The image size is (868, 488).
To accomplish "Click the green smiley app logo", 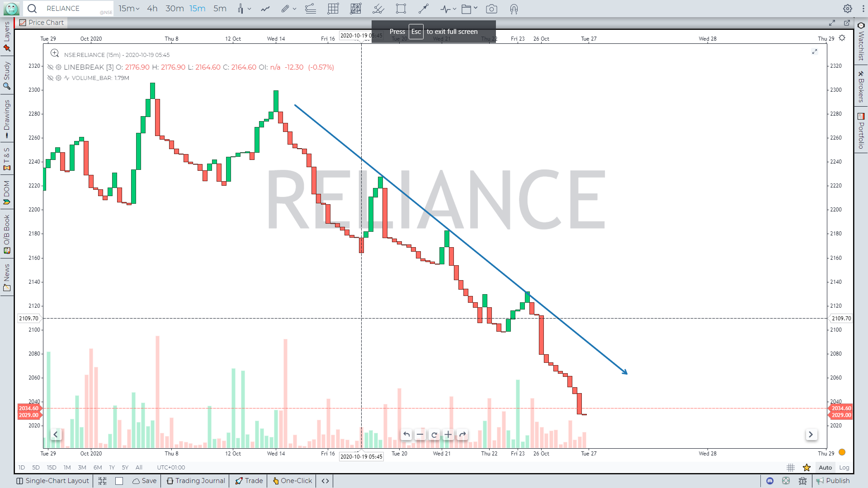I will coord(11,9).
